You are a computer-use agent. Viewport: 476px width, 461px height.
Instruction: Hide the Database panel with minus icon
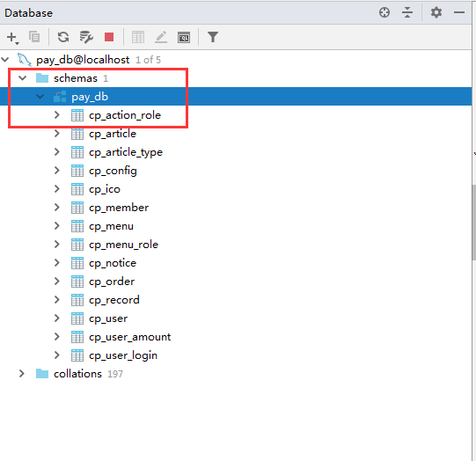point(459,12)
